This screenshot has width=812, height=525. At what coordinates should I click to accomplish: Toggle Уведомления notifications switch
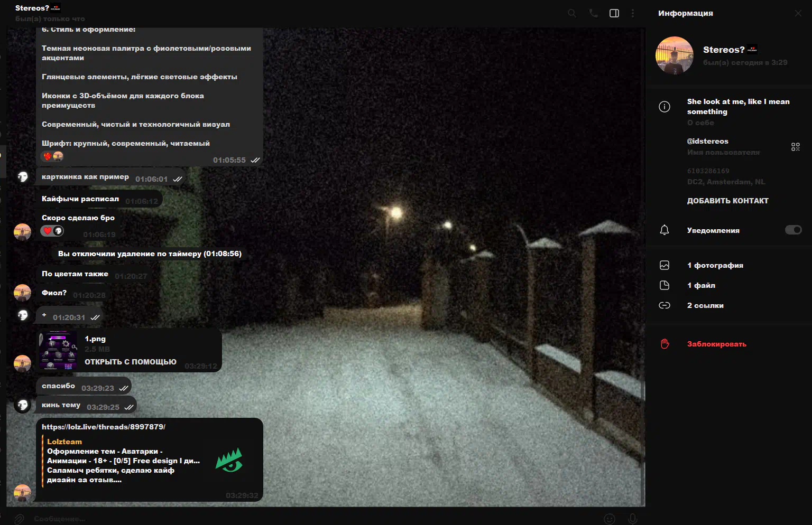pos(793,230)
